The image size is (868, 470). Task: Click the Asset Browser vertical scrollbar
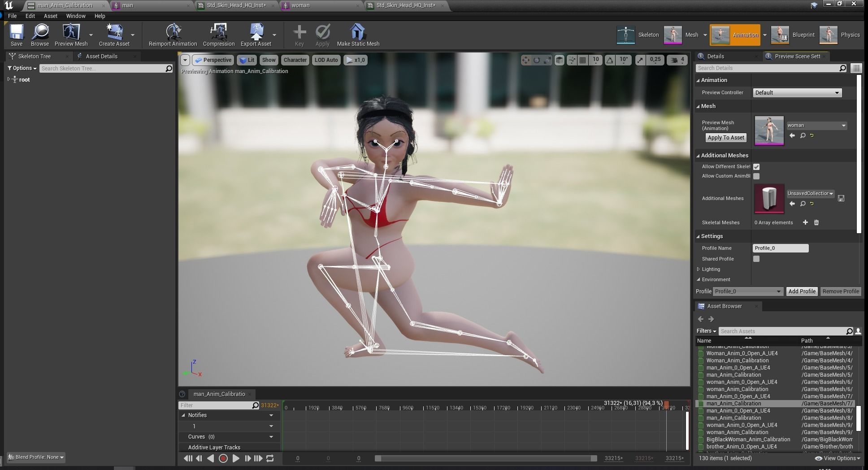(859, 418)
